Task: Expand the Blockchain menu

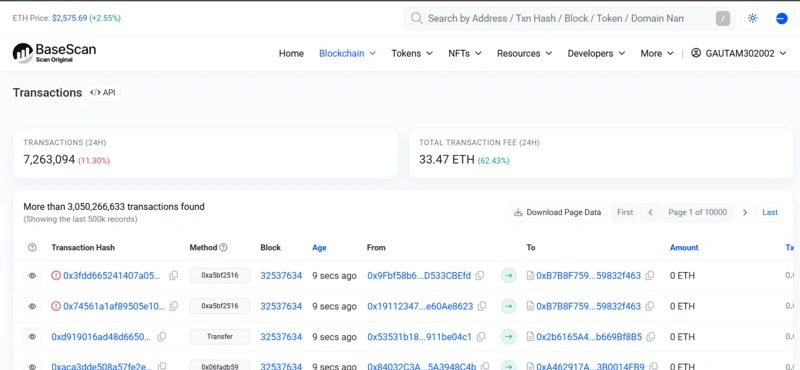Action: point(347,53)
